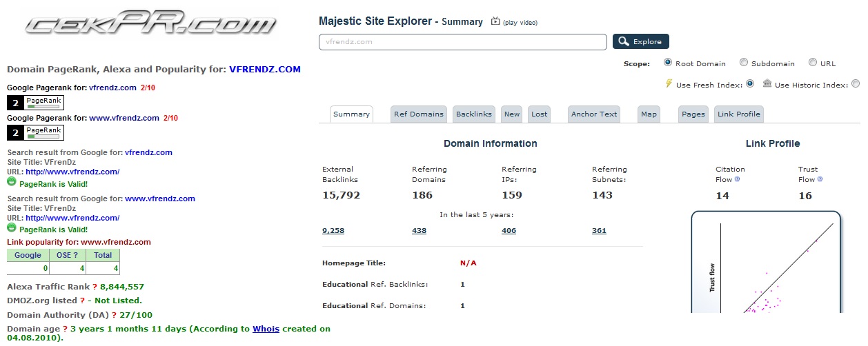Click the question mark beside Alexa Traffic Rank

tap(95, 287)
